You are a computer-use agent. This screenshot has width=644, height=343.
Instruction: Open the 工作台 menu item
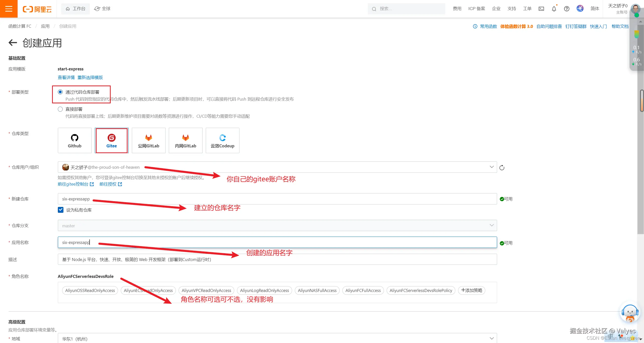point(75,9)
